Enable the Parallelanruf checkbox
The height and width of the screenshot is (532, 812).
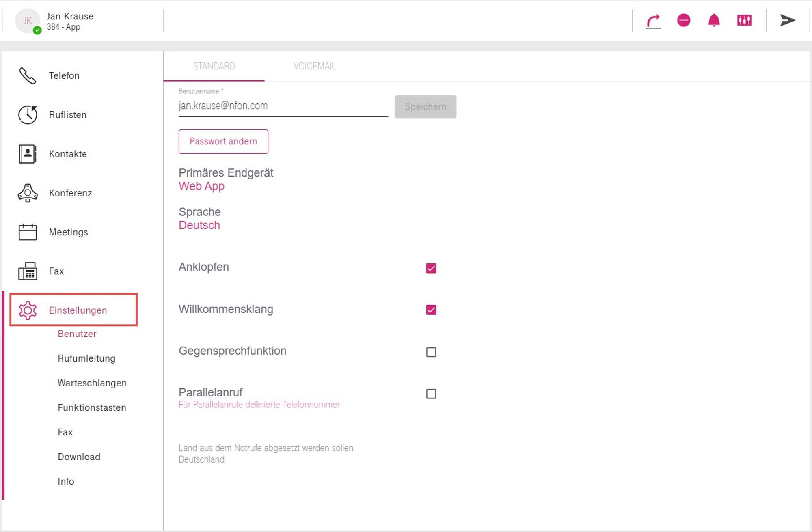(431, 394)
